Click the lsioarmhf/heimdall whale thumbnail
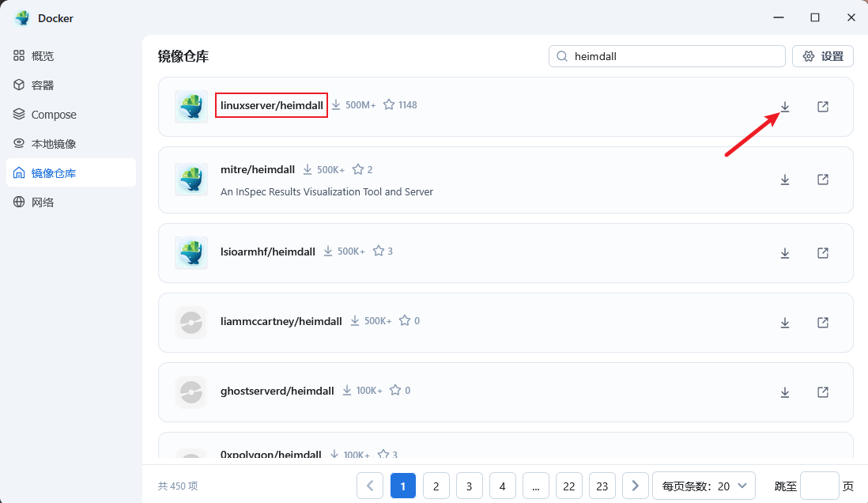This screenshot has width=868, height=503. click(x=191, y=253)
